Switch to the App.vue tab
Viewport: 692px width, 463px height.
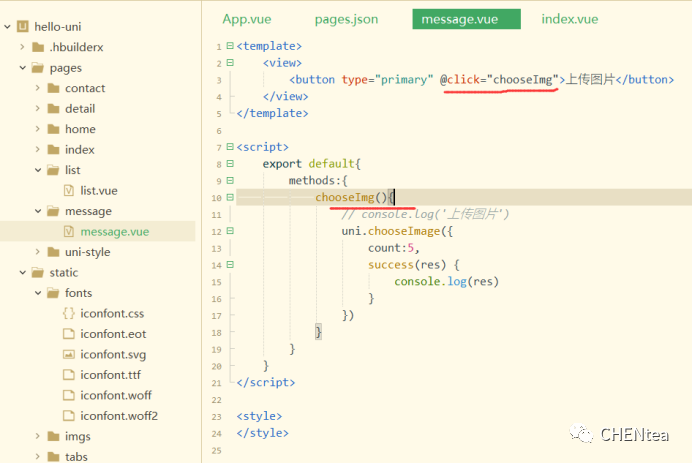(x=246, y=19)
